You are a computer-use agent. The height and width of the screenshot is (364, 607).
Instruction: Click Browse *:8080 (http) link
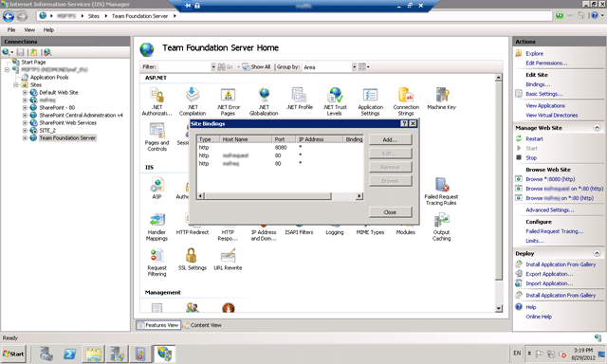tap(550, 179)
